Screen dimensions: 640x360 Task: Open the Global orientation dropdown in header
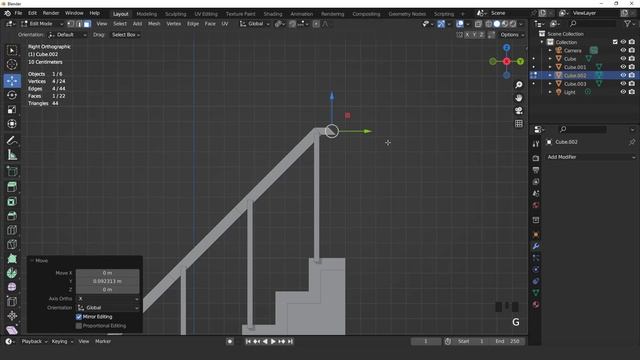coord(254,24)
